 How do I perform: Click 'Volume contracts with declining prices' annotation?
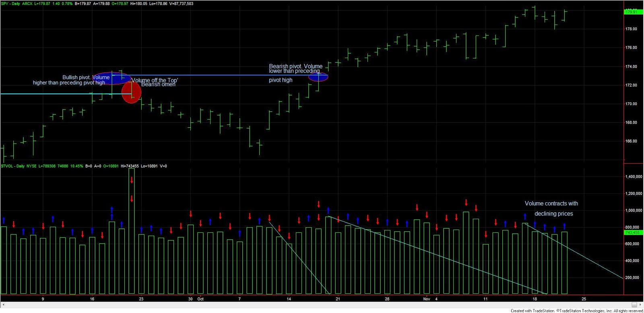[x=552, y=209]
